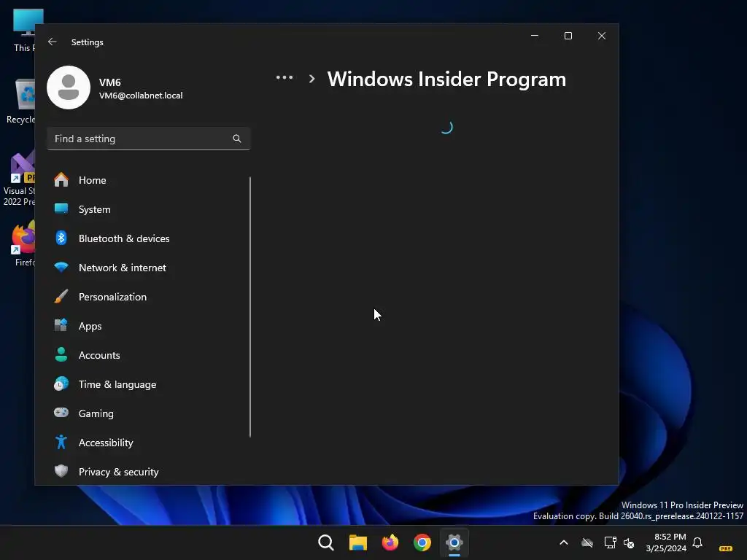Select the Recycle Bin desktop icon

pos(20,101)
